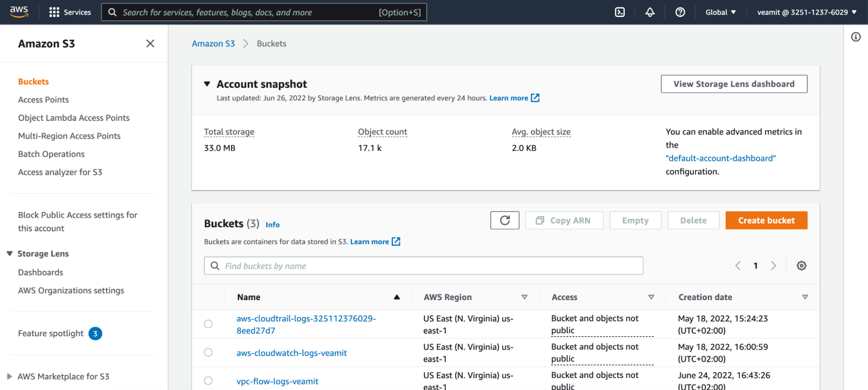Go to next page of buckets
868x390 pixels.
tap(773, 265)
